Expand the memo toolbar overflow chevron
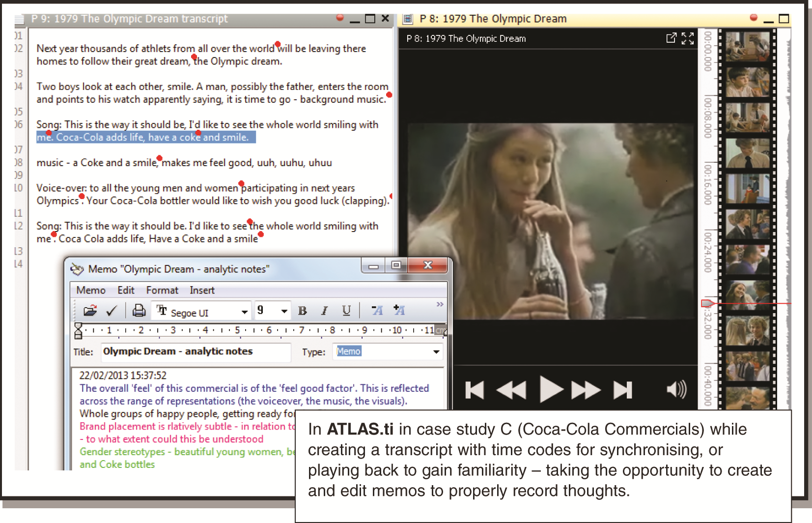 [440, 304]
